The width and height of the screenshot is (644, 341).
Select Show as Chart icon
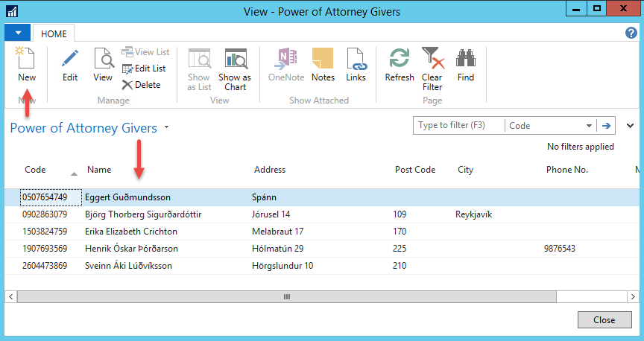[235, 59]
